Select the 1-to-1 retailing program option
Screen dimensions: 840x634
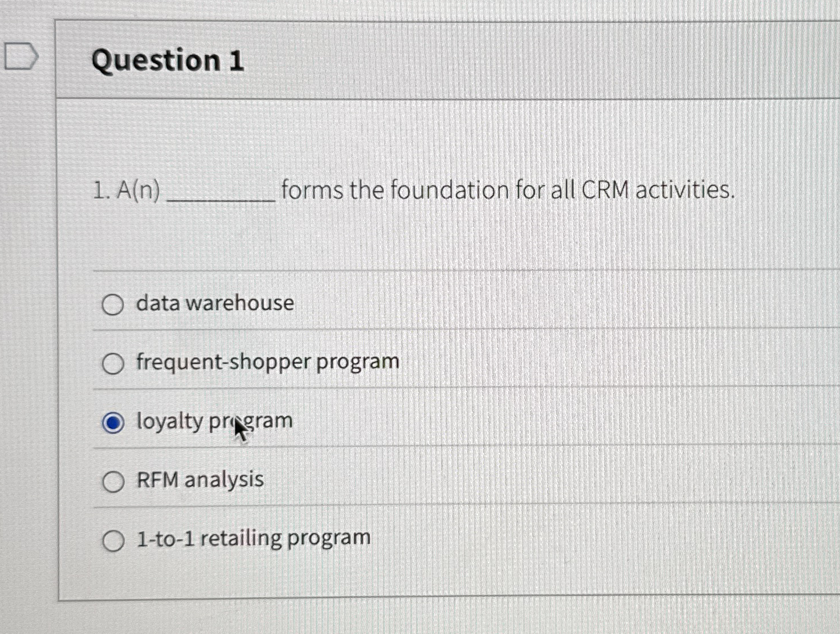coord(113,540)
